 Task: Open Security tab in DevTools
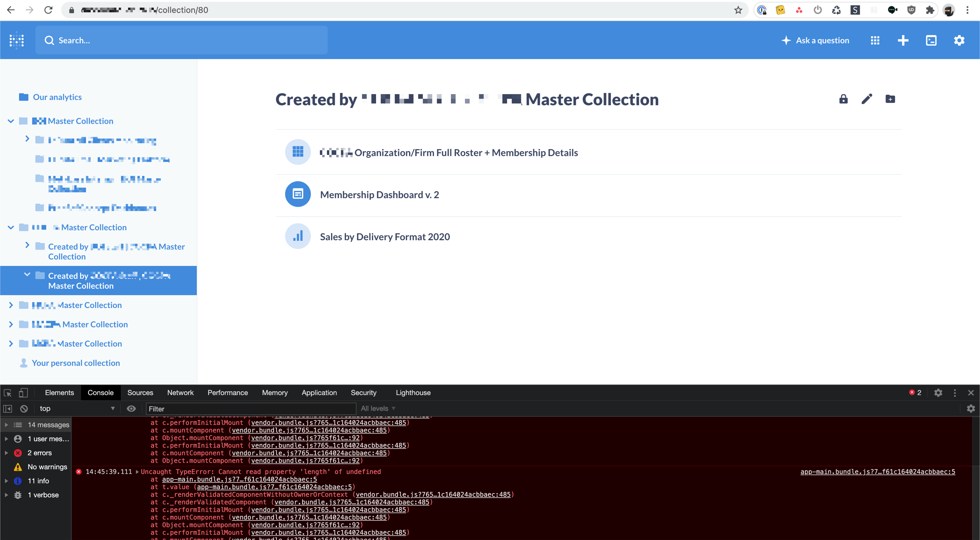[363, 392]
